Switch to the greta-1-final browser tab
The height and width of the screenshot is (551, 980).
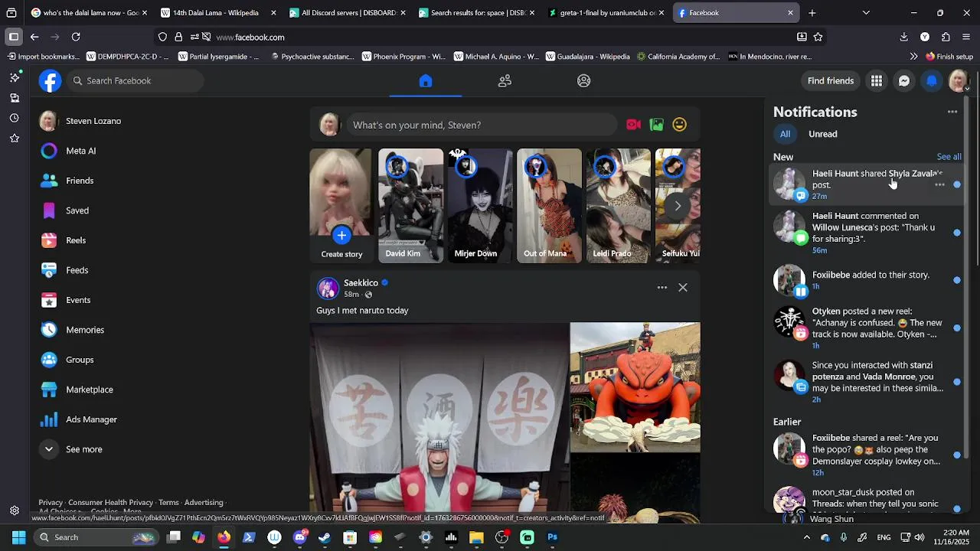(x=604, y=13)
